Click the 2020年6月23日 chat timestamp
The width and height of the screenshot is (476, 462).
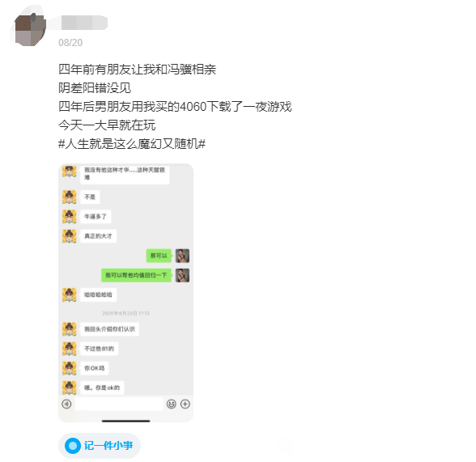[x=125, y=313]
